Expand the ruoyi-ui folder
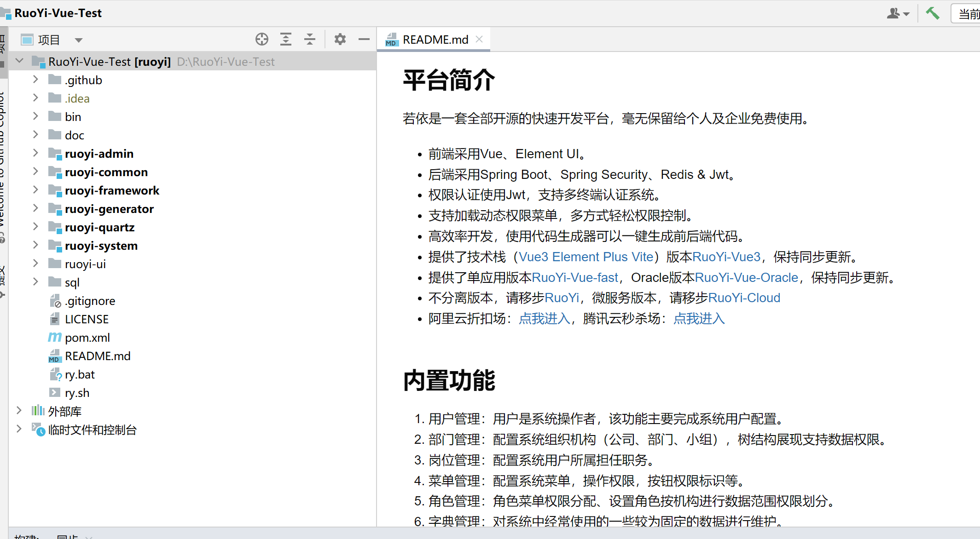This screenshot has width=980, height=539. coord(35,264)
